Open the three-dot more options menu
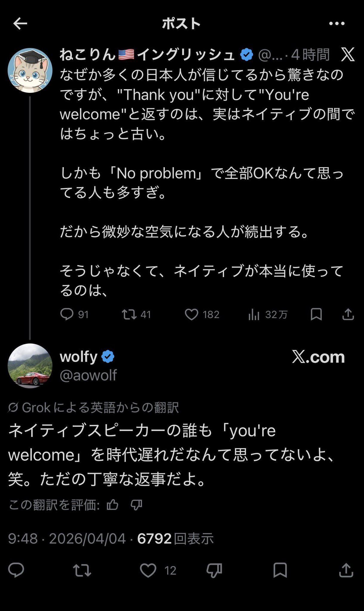Viewport: 364px width, 611px height. click(x=337, y=24)
